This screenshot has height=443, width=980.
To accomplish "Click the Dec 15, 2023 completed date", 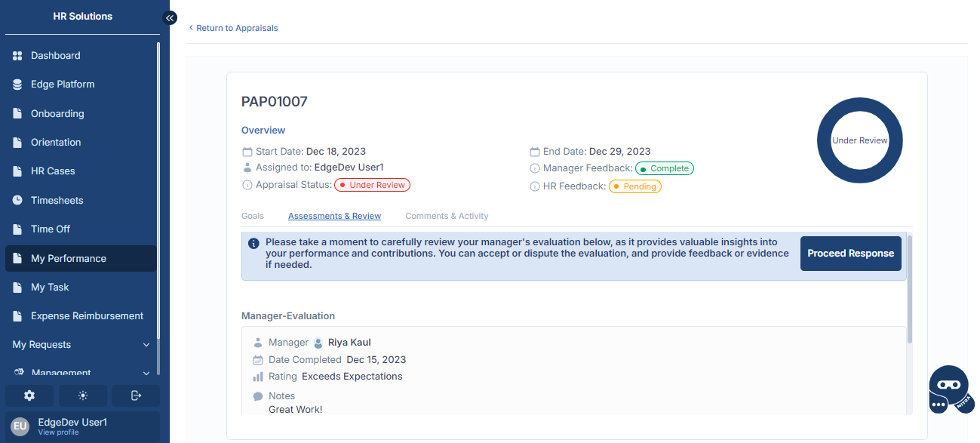I will point(376,360).
